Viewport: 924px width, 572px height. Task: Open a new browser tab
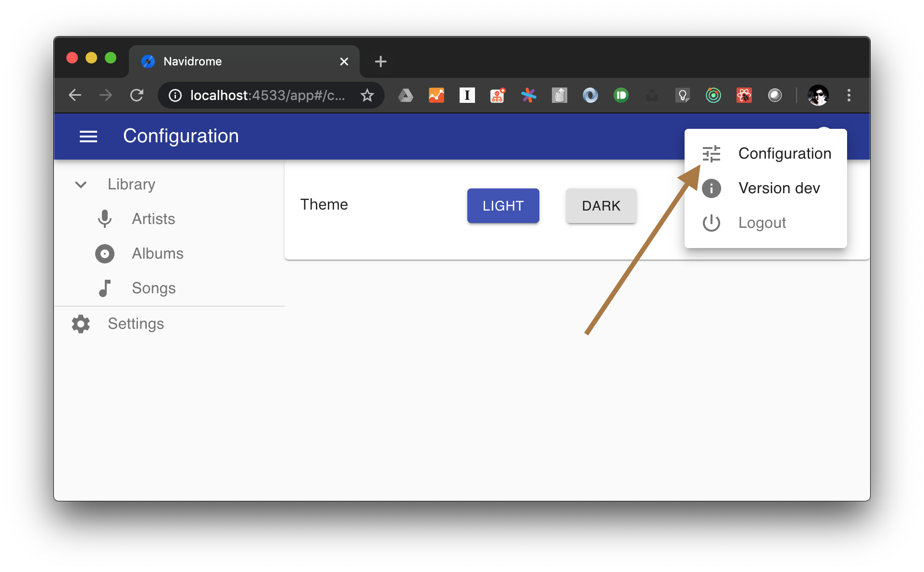point(381,62)
